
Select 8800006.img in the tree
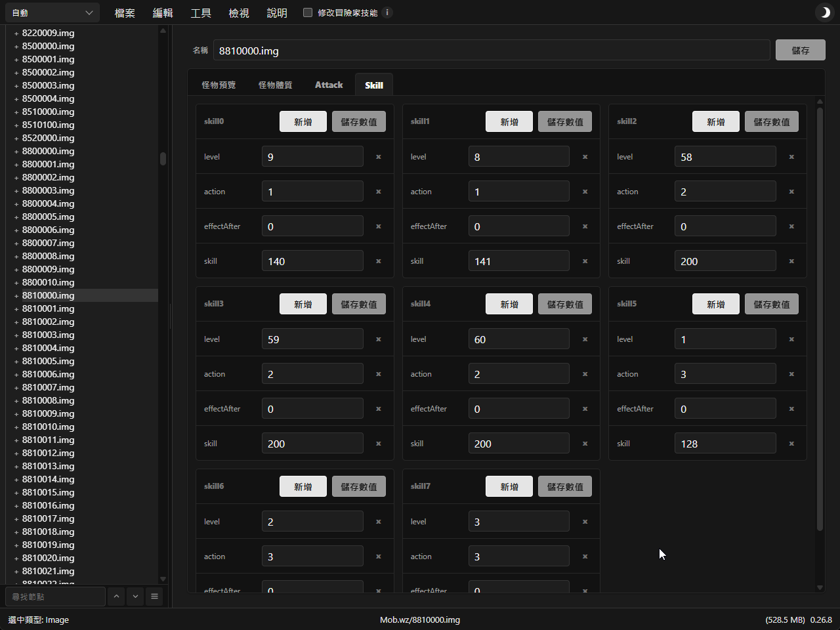tap(48, 230)
